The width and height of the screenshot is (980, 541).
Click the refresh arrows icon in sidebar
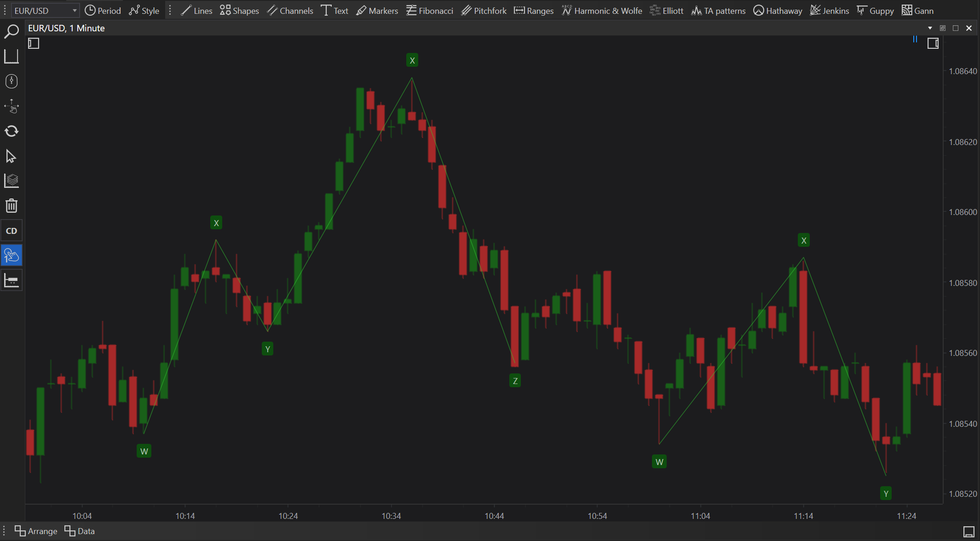pos(11,131)
